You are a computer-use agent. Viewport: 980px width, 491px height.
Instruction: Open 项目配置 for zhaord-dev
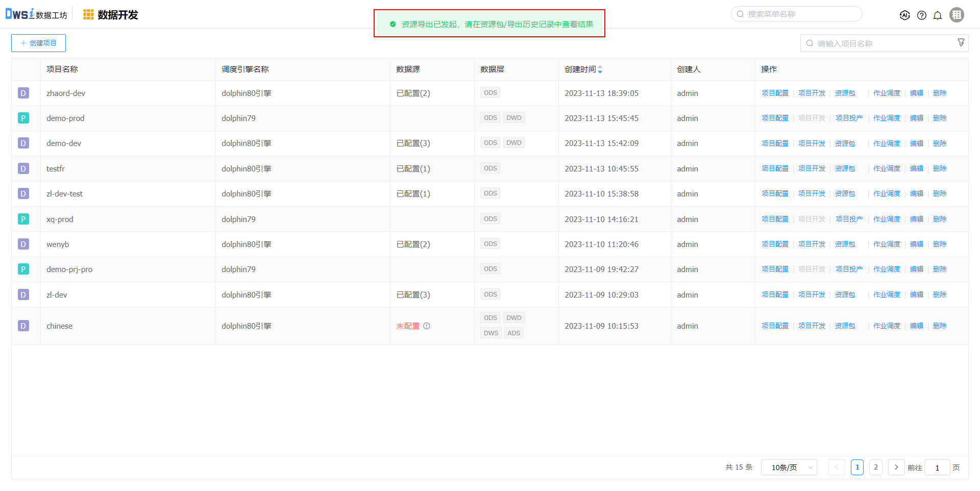pos(775,93)
